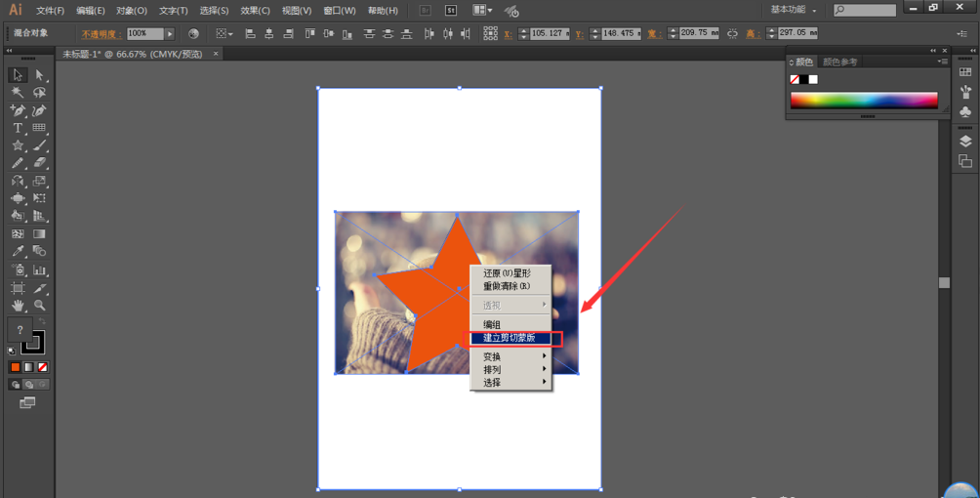Activate the Fill box in toolbox

point(20,329)
